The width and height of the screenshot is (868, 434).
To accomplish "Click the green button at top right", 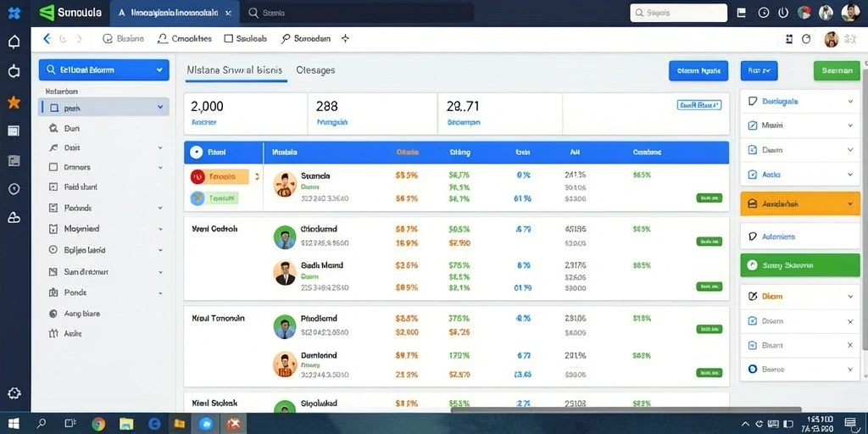I will (x=837, y=71).
